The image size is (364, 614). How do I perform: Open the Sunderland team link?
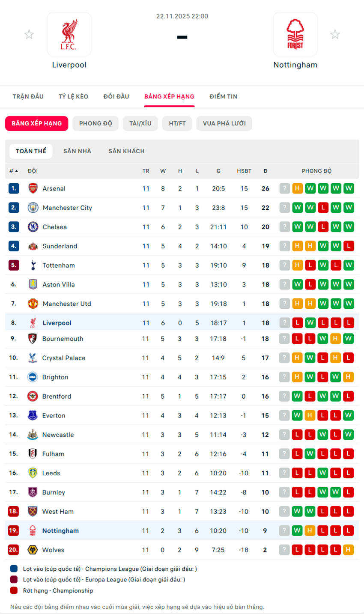60,246
